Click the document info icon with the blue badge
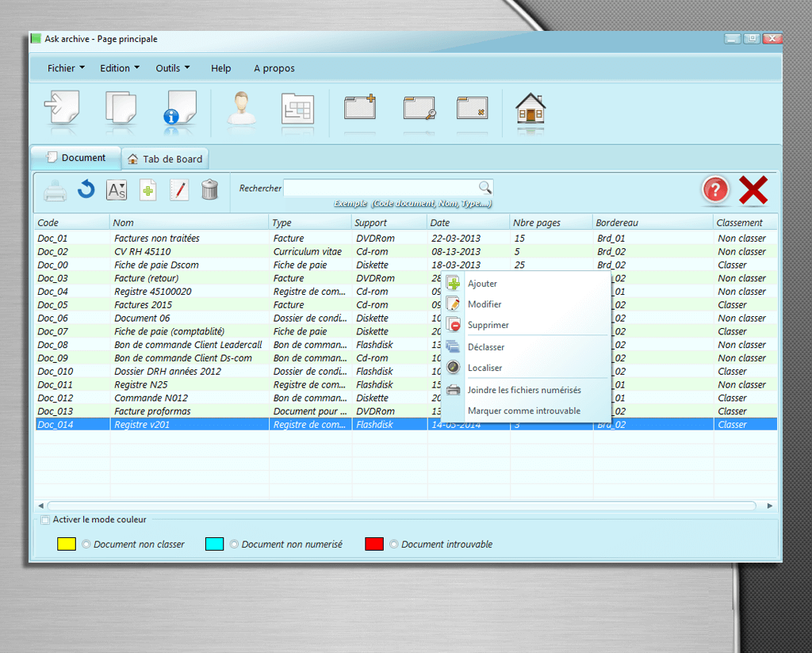 point(180,108)
